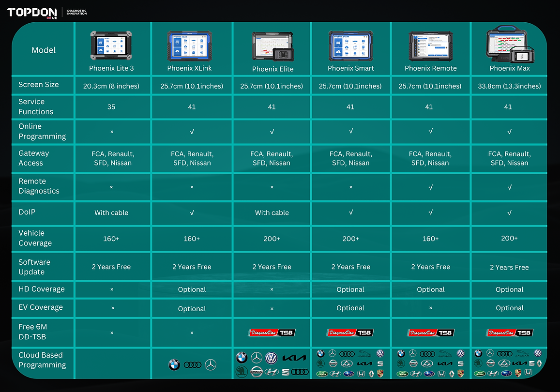The width and height of the screenshot is (560, 392).
Task: Click "Optional" HD Coverage cell under Phoenix XLink
Action: coord(192,289)
